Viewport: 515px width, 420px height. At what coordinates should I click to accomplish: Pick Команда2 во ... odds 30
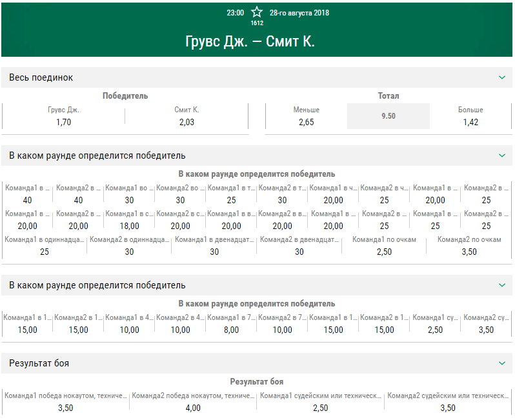tap(180, 194)
